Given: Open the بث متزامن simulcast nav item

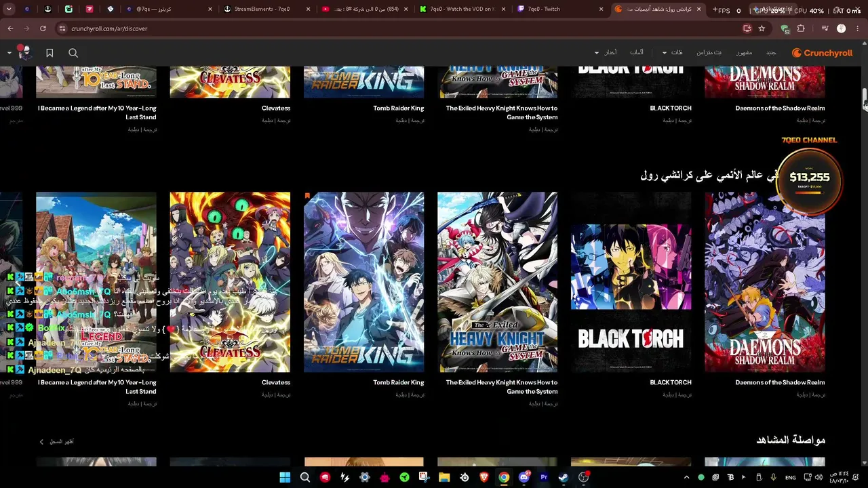Looking at the screenshot, I should (709, 53).
